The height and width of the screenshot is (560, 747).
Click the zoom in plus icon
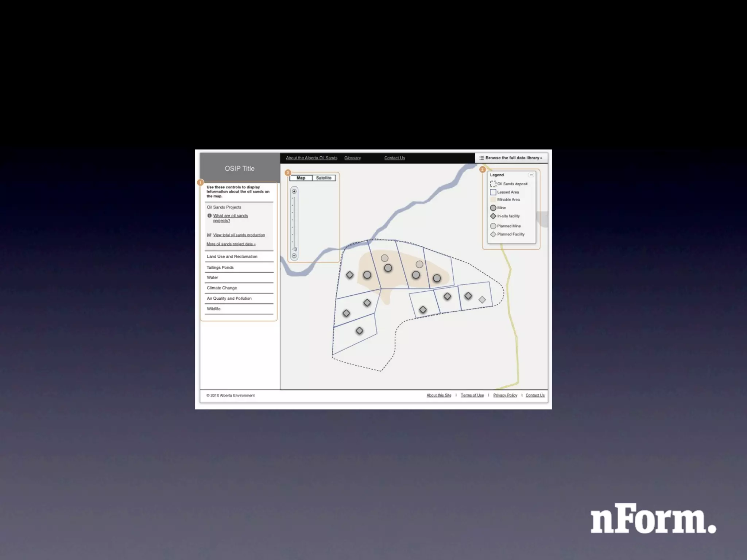pos(294,191)
